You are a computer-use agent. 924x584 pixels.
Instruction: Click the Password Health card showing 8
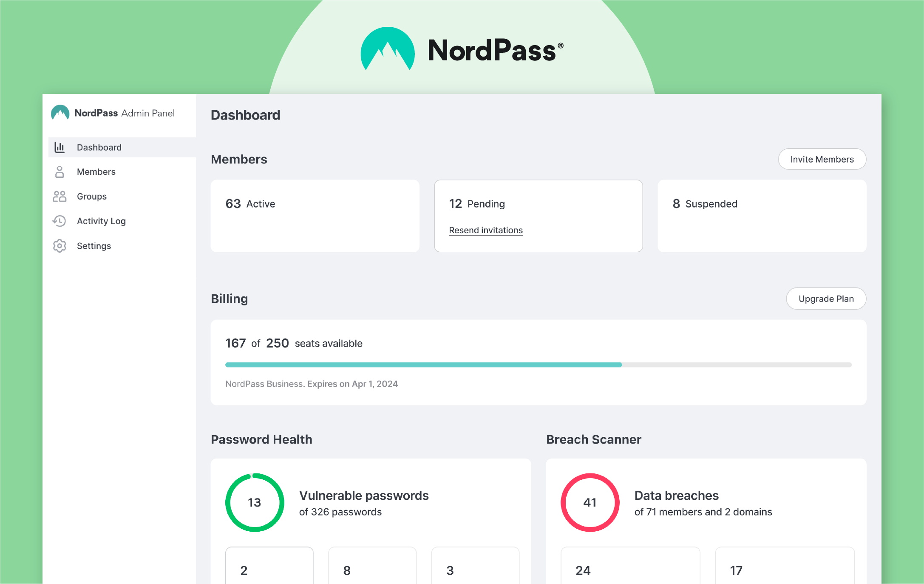coord(372,565)
